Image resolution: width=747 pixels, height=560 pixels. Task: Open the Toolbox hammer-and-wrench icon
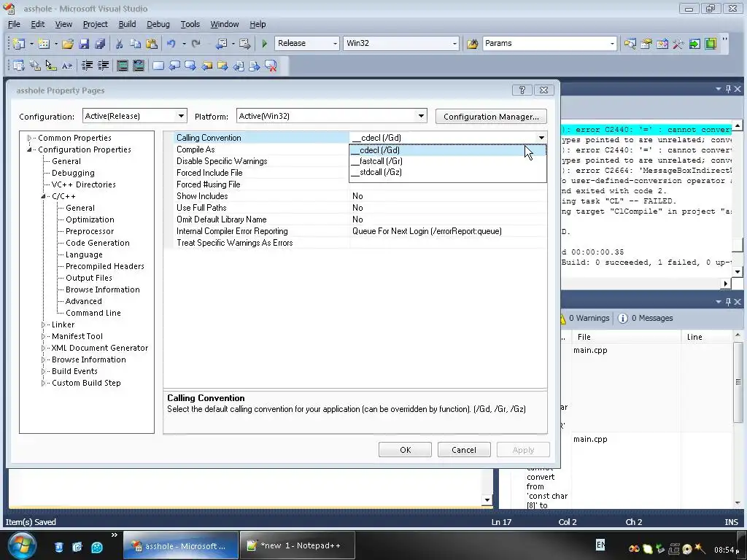click(678, 44)
